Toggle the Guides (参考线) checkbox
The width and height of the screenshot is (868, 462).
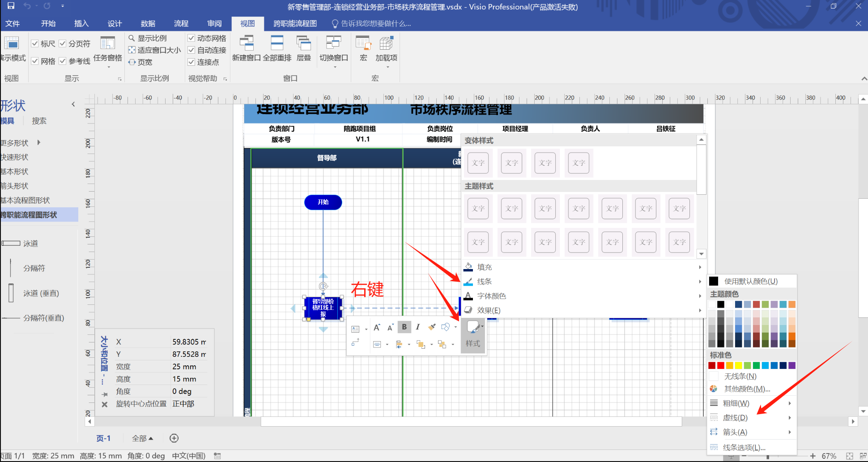point(63,61)
